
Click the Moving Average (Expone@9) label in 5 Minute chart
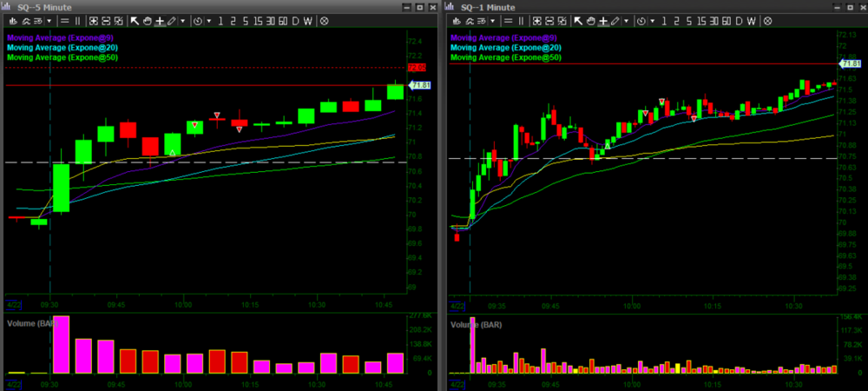tap(62, 37)
